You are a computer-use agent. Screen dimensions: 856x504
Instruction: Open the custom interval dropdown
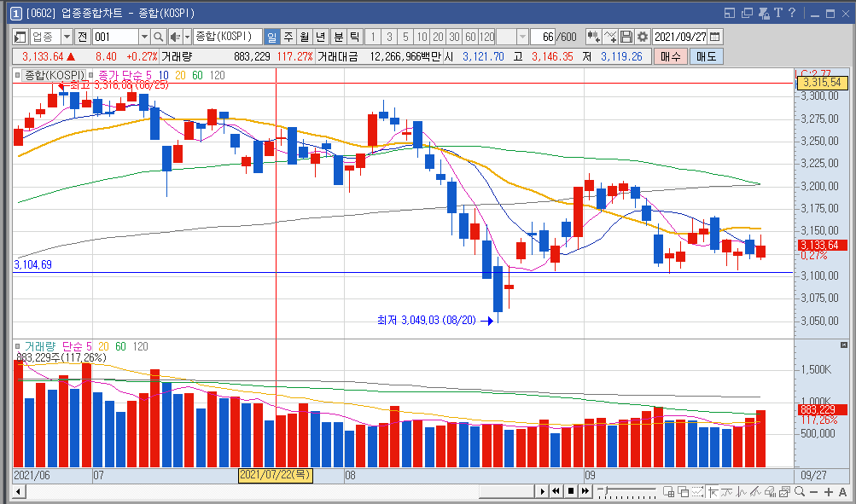point(522,37)
